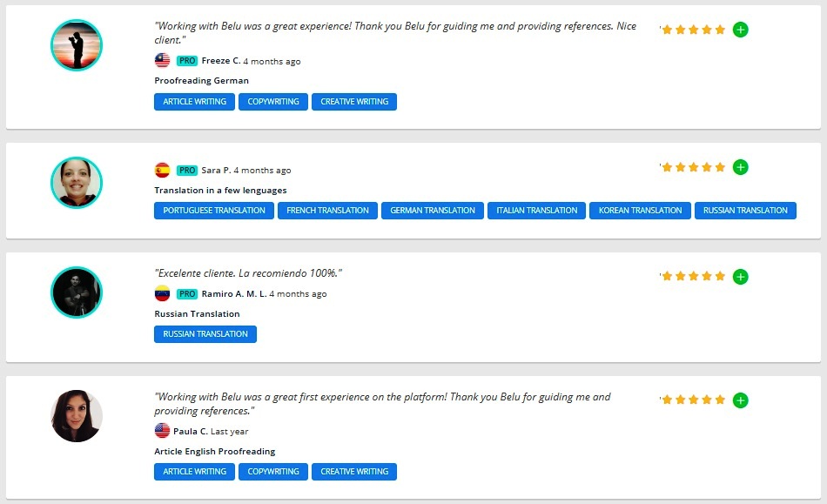
Task: Click the US flag beside Paula C.
Action: pyautogui.click(x=162, y=432)
